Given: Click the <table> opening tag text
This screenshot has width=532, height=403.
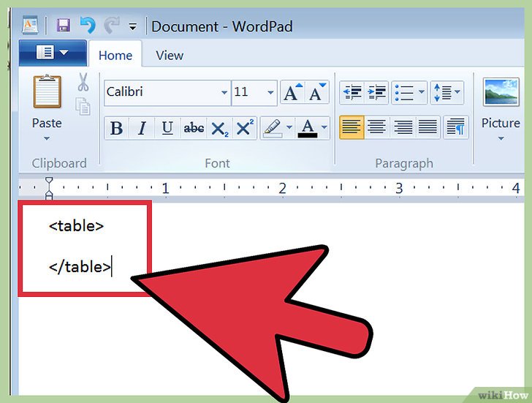Looking at the screenshot, I should pyautogui.click(x=76, y=226).
